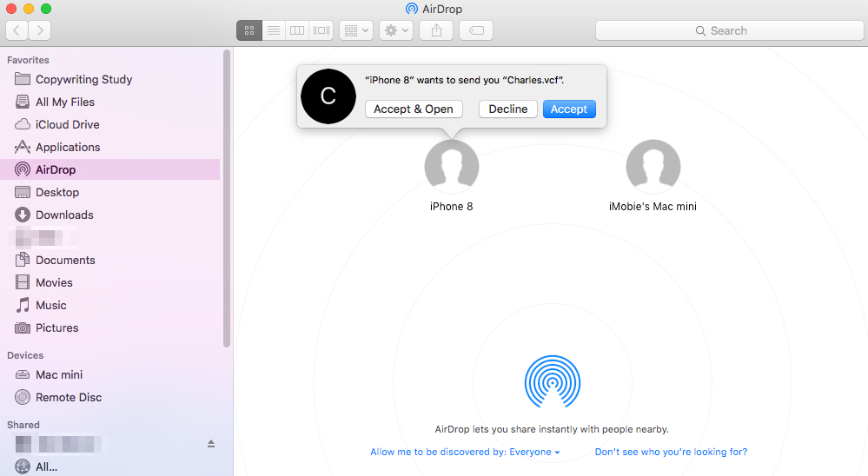
Task: Click the Mac mini drive icon
Action: tap(22, 374)
